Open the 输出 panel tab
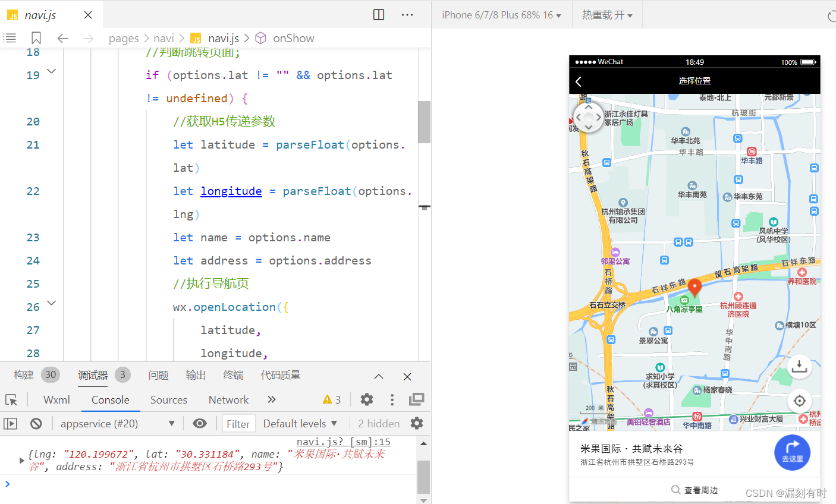This screenshot has width=836, height=504. coord(196,375)
